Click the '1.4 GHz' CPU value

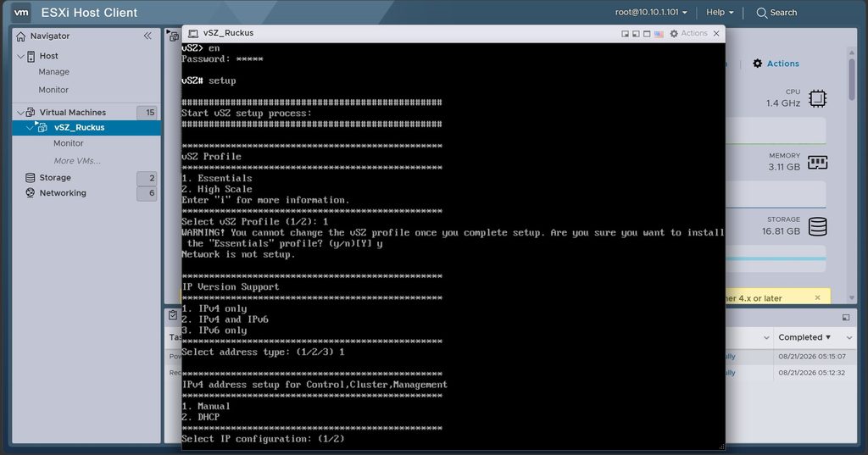point(782,103)
